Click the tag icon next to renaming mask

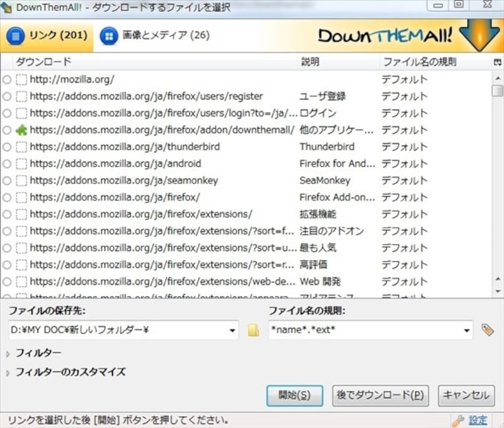pyautogui.click(x=486, y=330)
